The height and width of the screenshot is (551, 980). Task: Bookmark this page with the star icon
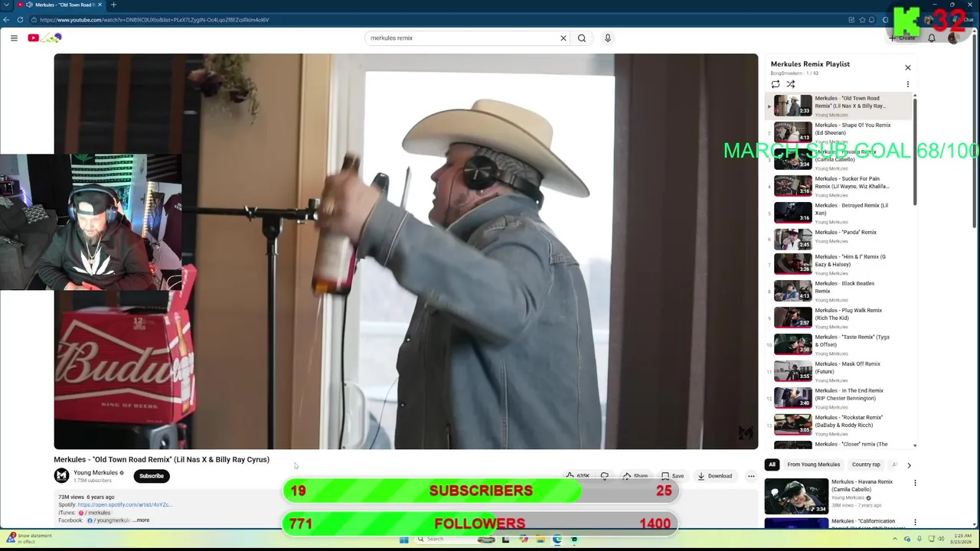(862, 20)
